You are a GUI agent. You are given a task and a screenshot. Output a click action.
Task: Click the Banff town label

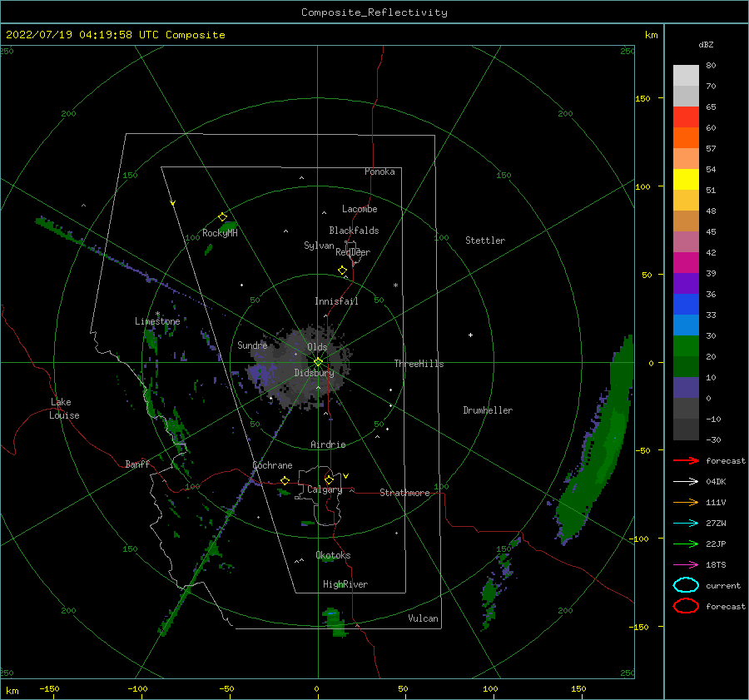(137, 464)
